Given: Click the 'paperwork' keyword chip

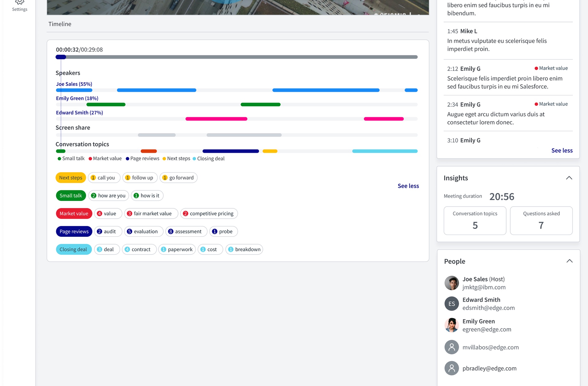Looking at the screenshot, I should [177, 249].
